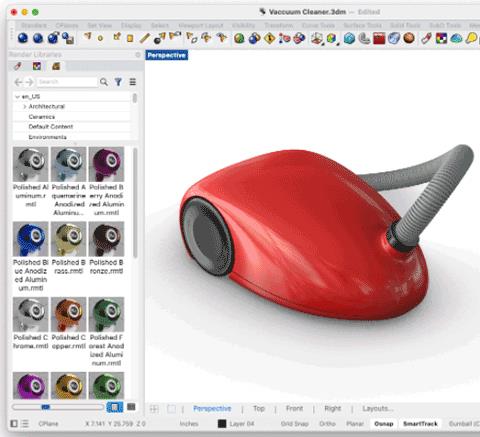Switch library to grid thumbnail view

(115, 407)
